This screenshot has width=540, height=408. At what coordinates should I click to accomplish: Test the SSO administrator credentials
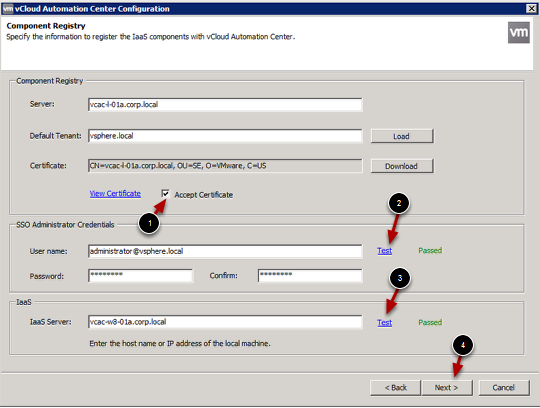pos(384,251)
